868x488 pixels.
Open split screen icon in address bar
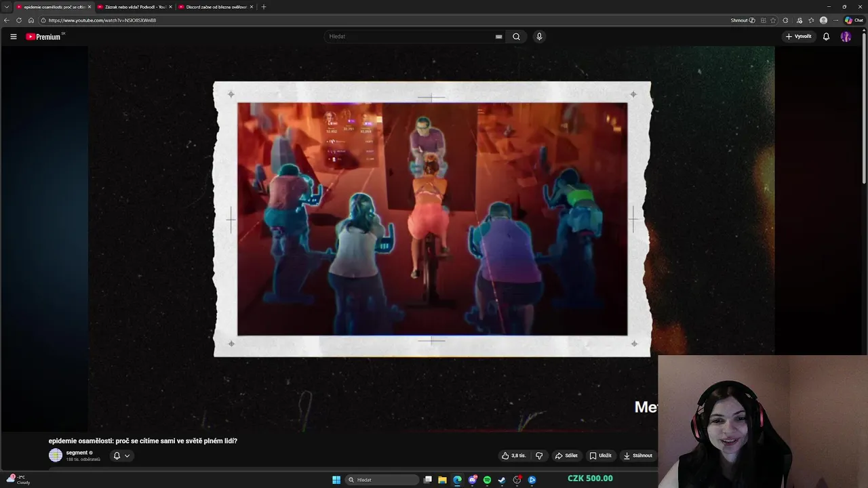click(764, 20)
